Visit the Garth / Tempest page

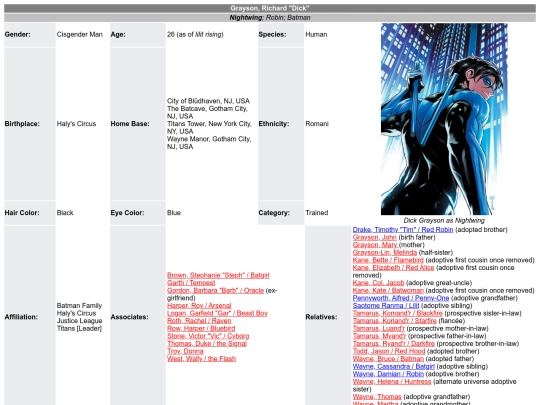[191, 283]
